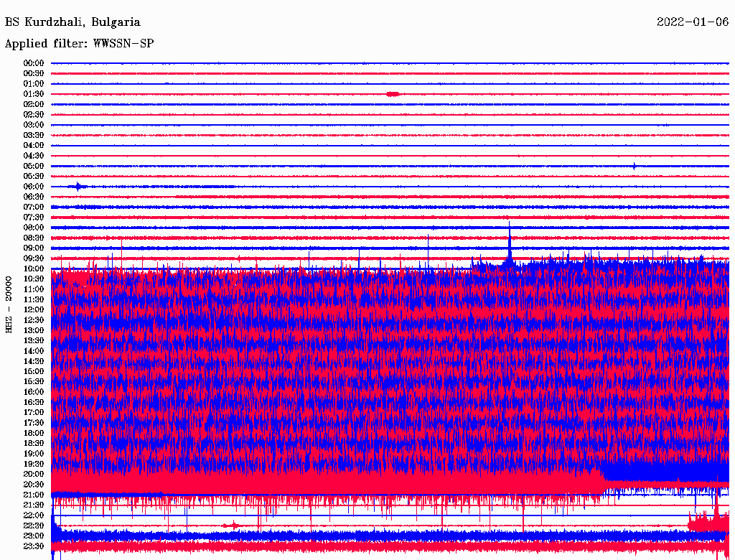Click the '05:30' time label
Screen dimensions: 735x560
click(34, 176)
